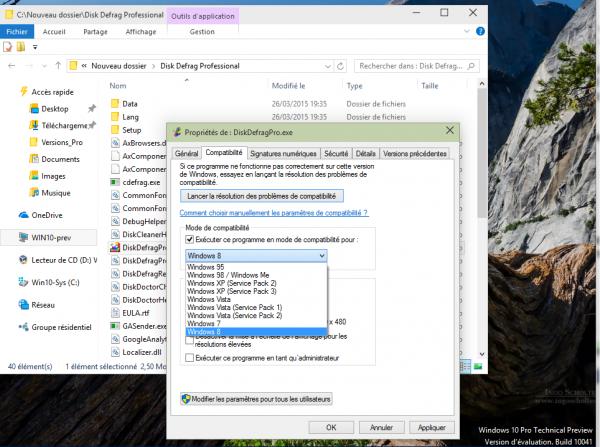Click the Explorer help question mark icon
The image size is (600, 447).
(480, 31)
